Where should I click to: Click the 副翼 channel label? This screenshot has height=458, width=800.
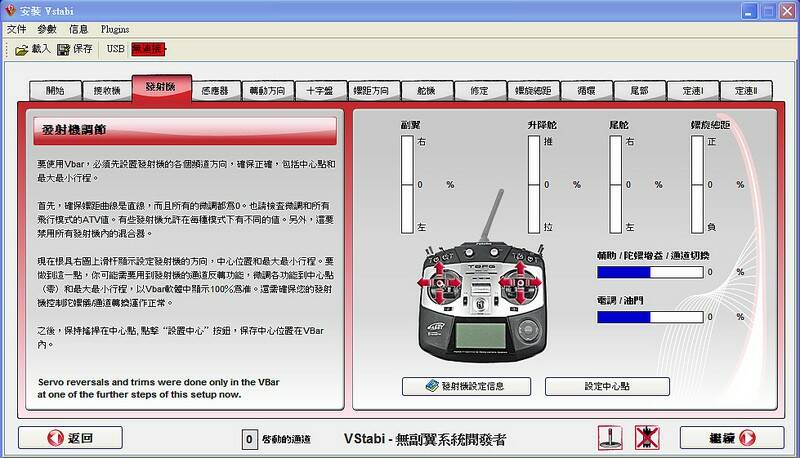411,125
